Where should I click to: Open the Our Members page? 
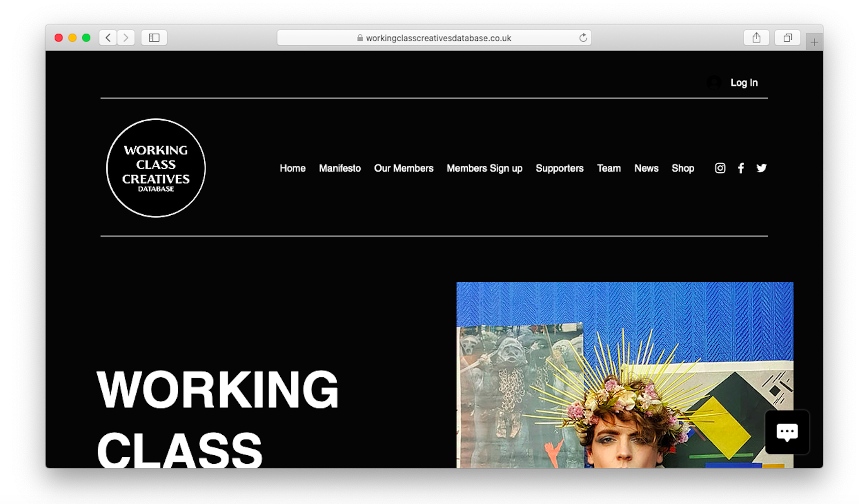pos(404,168)
